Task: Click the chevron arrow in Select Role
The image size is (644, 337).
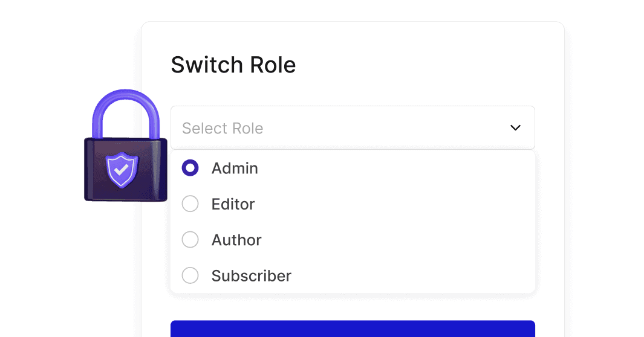Action: [515, 128]
